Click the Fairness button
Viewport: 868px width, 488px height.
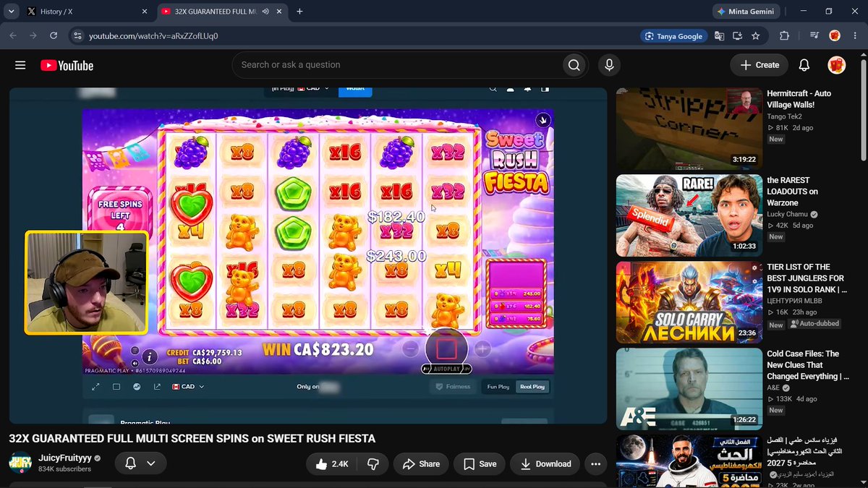(451, 387)
